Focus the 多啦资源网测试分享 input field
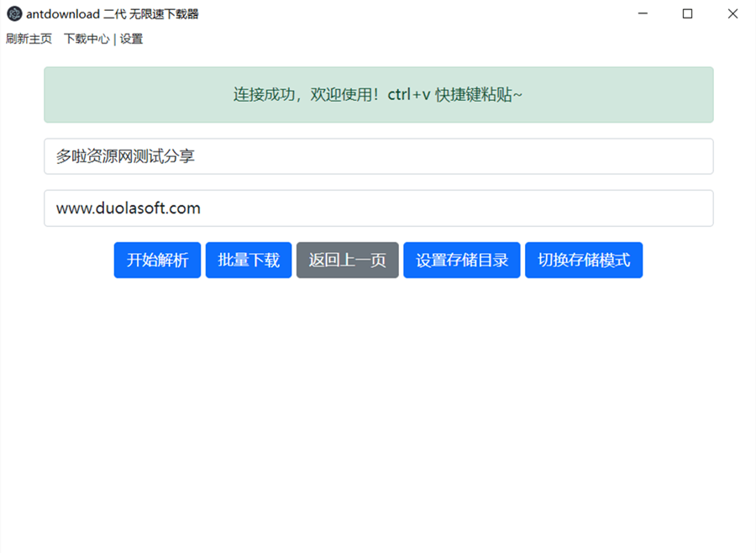This screenshot has width=756, height=553. point(379,156)
